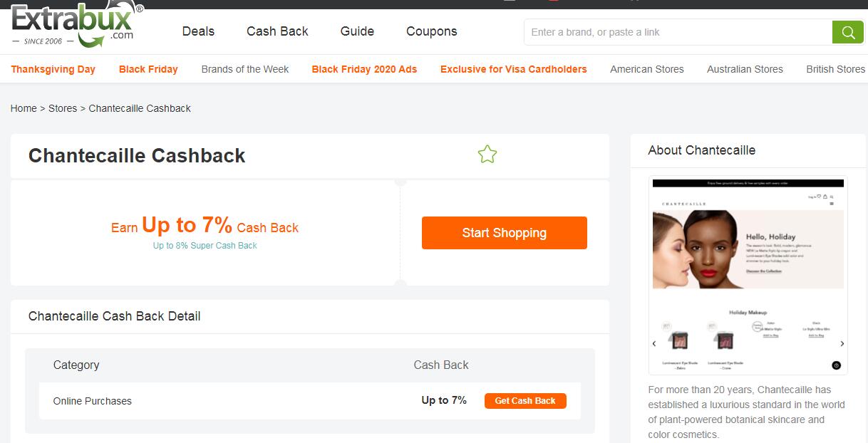
Task: View Black Friday 2020 Ads
Action: click(x=364, y=69)
